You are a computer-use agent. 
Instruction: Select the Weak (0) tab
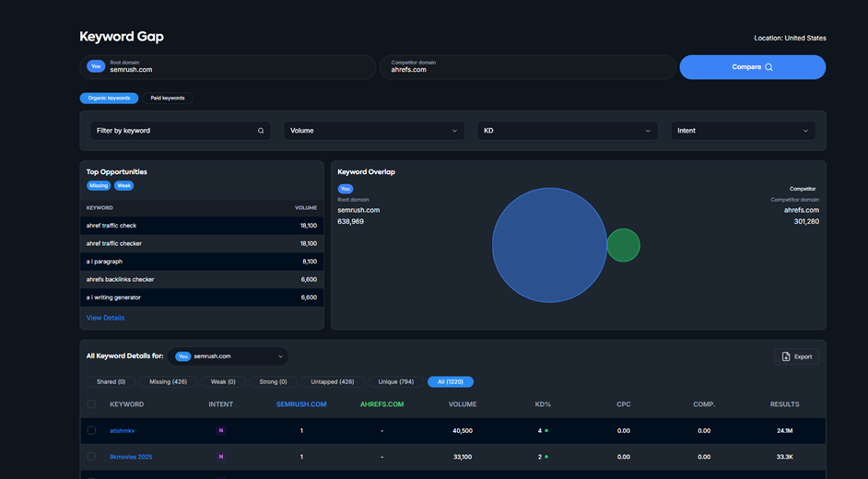(x=223, y=381)
